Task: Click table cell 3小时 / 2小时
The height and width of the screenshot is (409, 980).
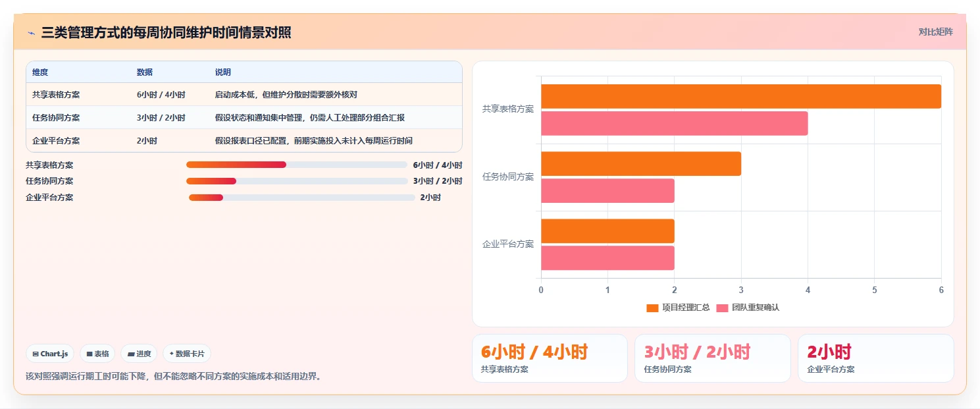Action: (x=161, y=118)
